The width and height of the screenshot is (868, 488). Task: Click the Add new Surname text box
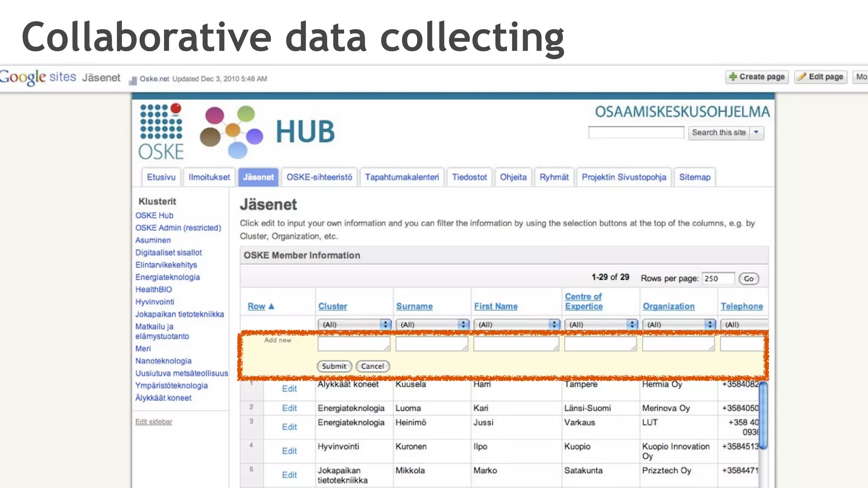pyautogui.click(x=432, y=344)
